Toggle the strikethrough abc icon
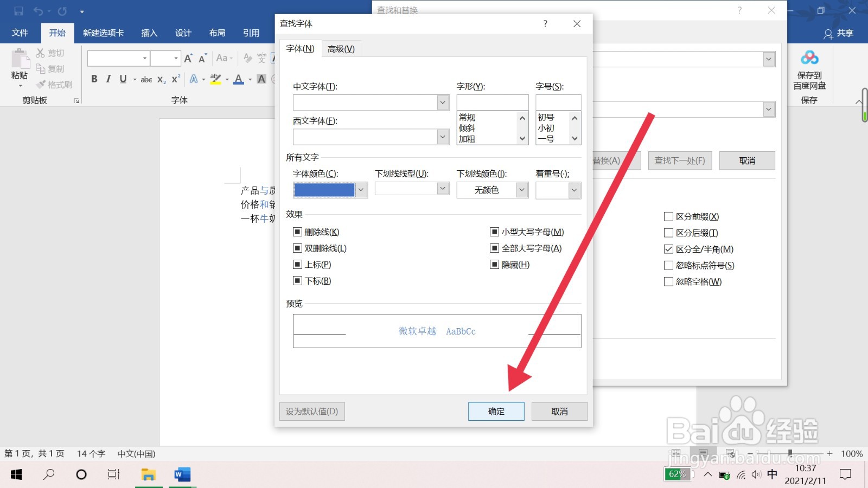868x488 pixels. tap(146, 80)
